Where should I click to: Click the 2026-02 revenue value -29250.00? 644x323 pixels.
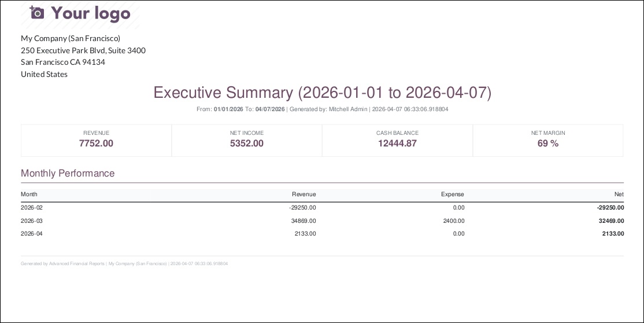pos(303,208)
